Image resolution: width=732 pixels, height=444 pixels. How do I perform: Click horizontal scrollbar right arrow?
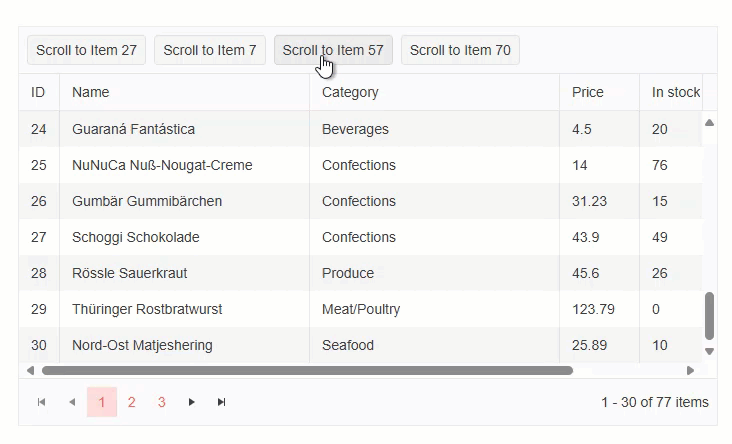690,370
